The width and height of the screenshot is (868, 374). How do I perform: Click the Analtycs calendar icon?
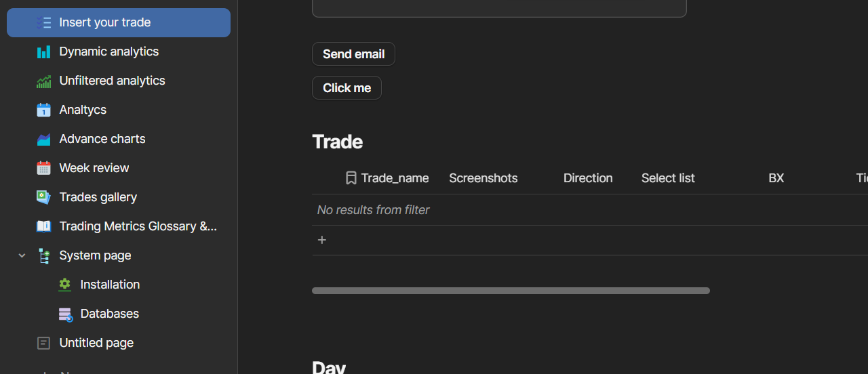click(43, 110)
